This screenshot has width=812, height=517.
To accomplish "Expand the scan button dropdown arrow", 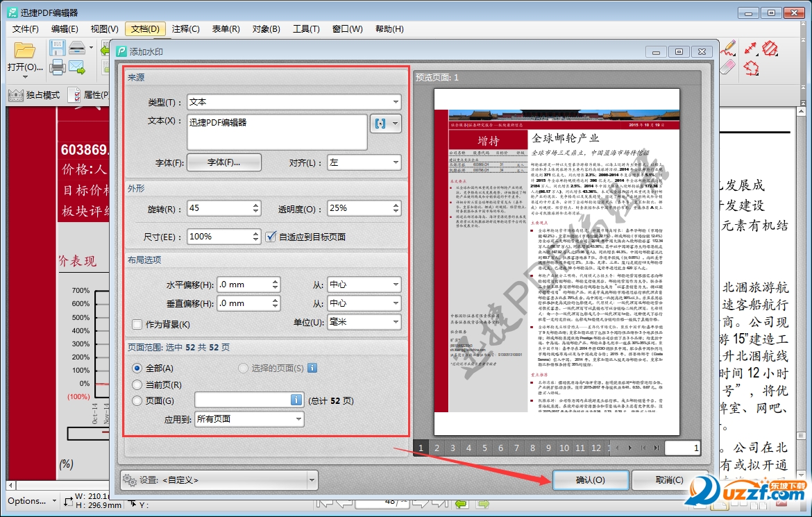I will (91, 48).
